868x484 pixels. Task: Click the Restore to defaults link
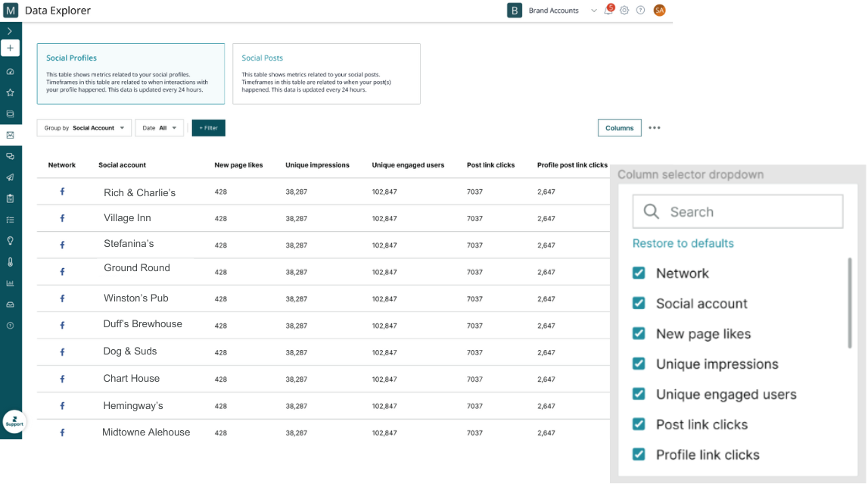click(x=683, y=244)
